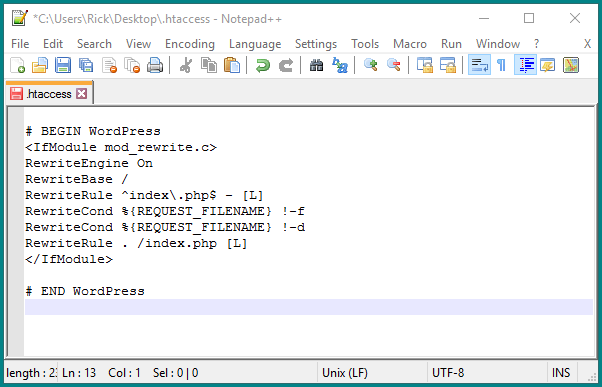
Task: Click the 'RewriteRule . /index.php [L]' line
Action: point(136,243)
